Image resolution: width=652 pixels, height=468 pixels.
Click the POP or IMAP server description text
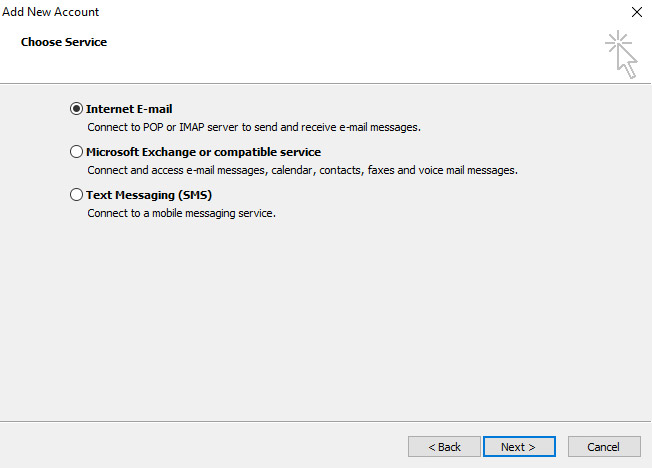coord(254,127)
